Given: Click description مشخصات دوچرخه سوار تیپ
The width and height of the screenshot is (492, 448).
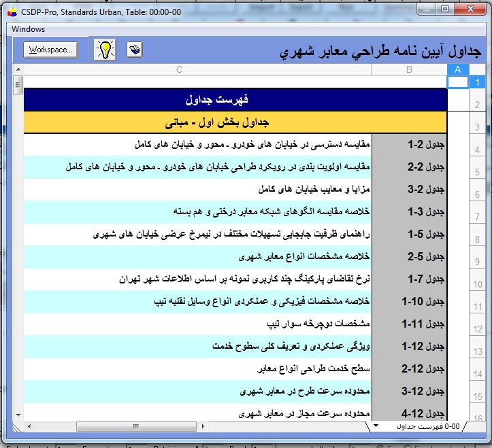Looking at the screenshot, I should [318, 324].
